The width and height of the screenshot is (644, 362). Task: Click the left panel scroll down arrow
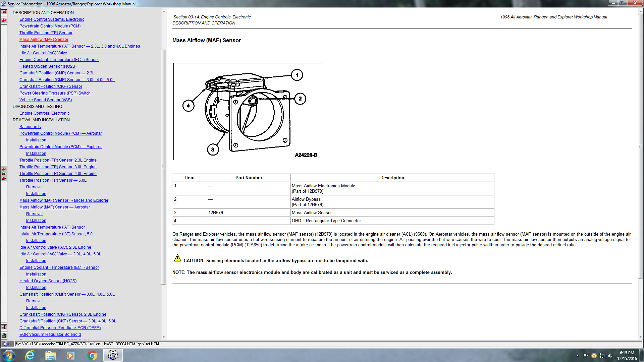(x=164, y=337)
